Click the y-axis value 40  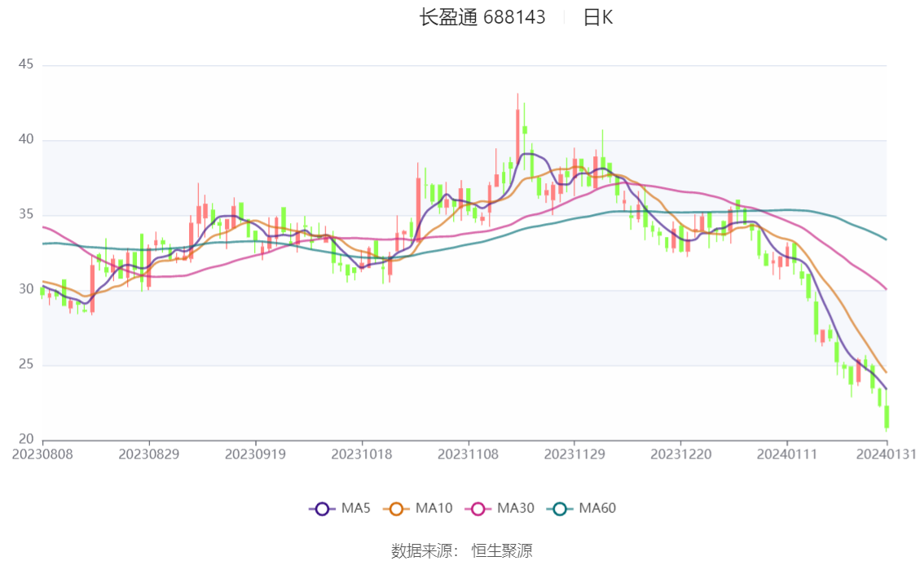point(26,139)
